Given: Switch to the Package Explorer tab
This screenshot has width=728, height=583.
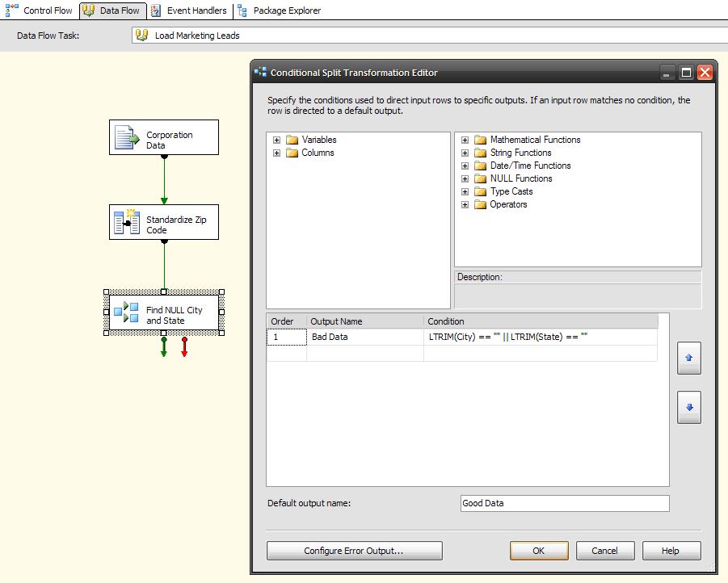Looking at the screenshot, I should tap(280, 10).
